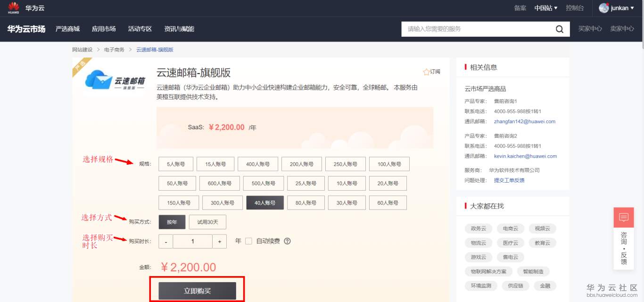Select the 600人账号 spec
This screenshot has height=302, width=644.
(220, 184)
